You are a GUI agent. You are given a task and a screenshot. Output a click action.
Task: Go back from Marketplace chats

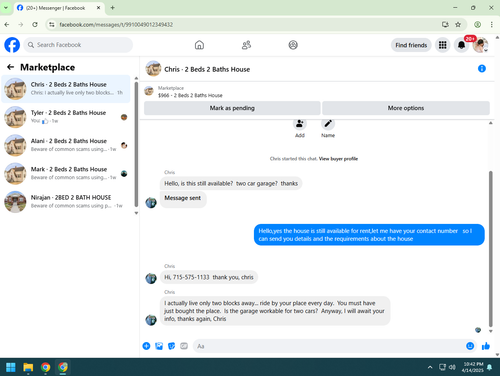pos(10,67)
